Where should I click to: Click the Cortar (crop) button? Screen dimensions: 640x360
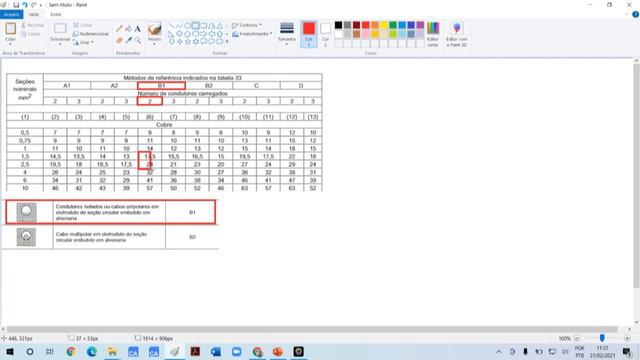pyautogui.click(x=83, y=25)
